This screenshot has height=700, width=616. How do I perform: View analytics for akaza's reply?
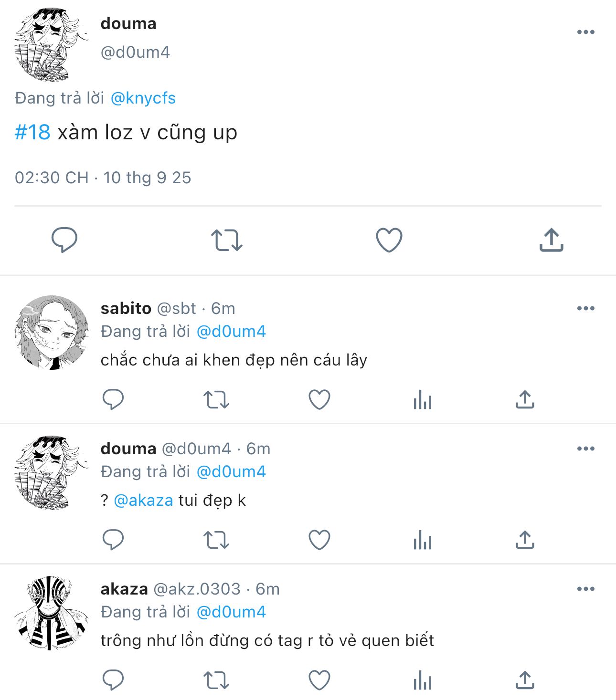pyautogui.click(x=423, y=680)
